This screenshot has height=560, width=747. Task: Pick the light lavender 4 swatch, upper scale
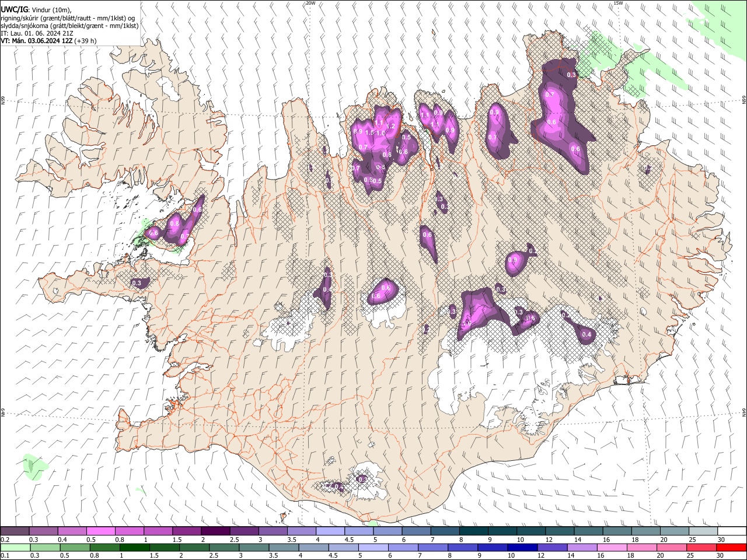330,531
